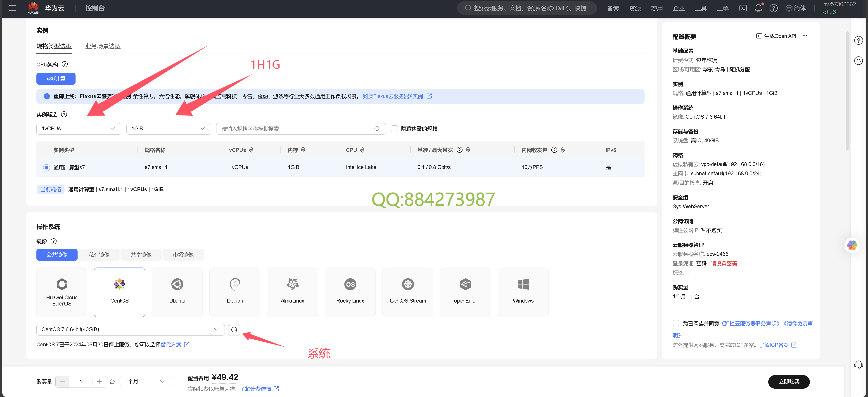This screenshot has width=868, height=397.
Task: Open 了解ICP备案 link
Action: click(777, 345)
